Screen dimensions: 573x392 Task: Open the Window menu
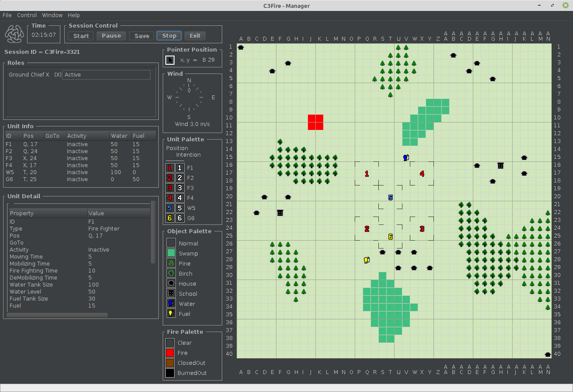click(x=52, y=15)
